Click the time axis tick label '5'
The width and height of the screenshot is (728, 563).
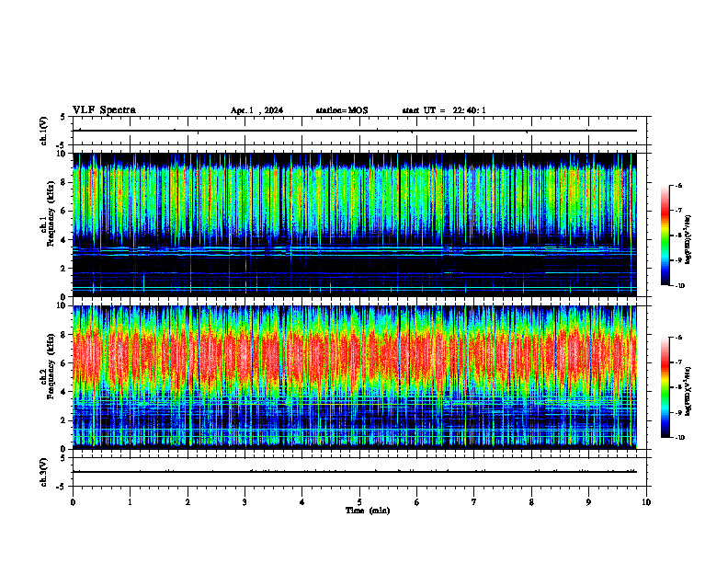[359, 502]
